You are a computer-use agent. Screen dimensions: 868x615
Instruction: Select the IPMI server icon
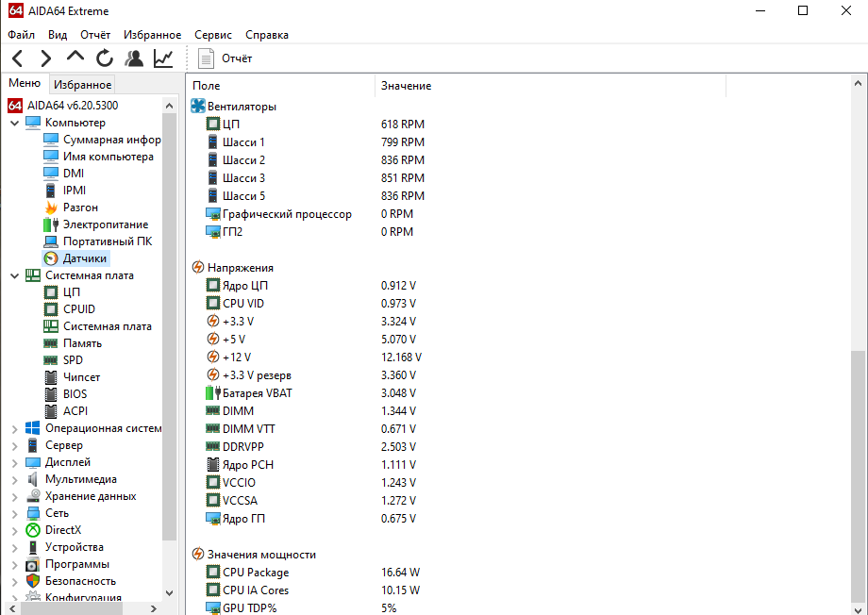point(50,191)
